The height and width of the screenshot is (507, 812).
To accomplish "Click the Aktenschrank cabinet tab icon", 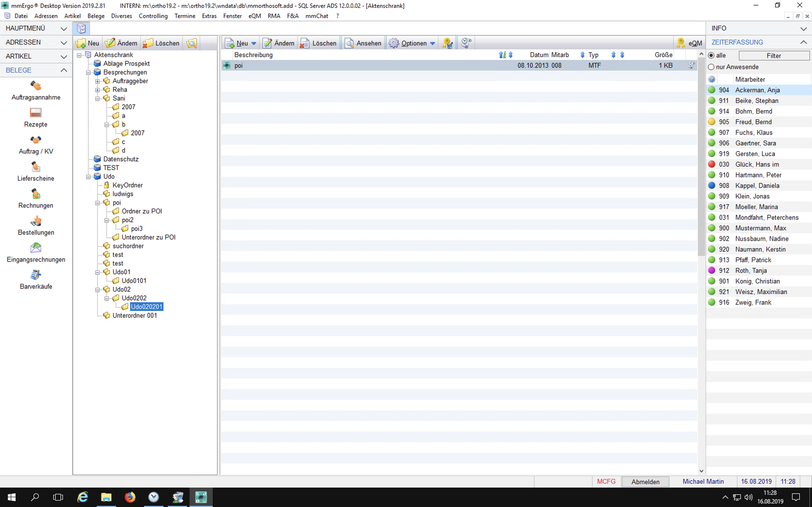I will [81, 28].
